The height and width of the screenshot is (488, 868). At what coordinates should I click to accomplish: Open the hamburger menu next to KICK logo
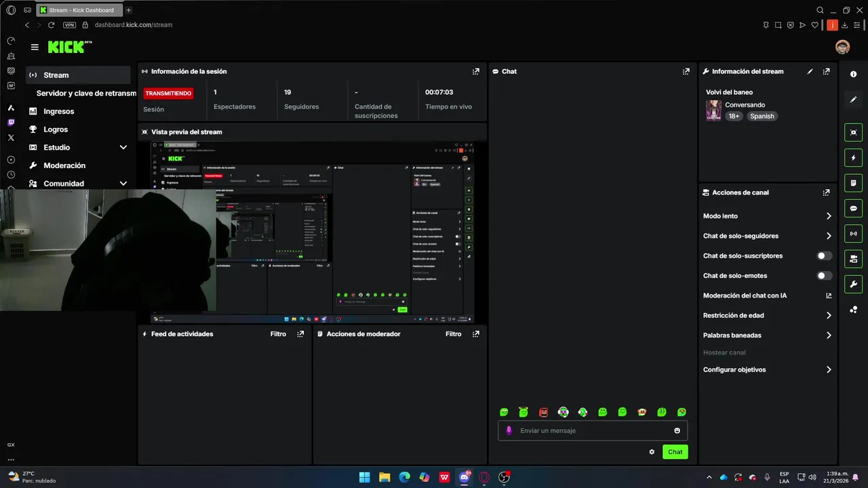coord(35,47)
